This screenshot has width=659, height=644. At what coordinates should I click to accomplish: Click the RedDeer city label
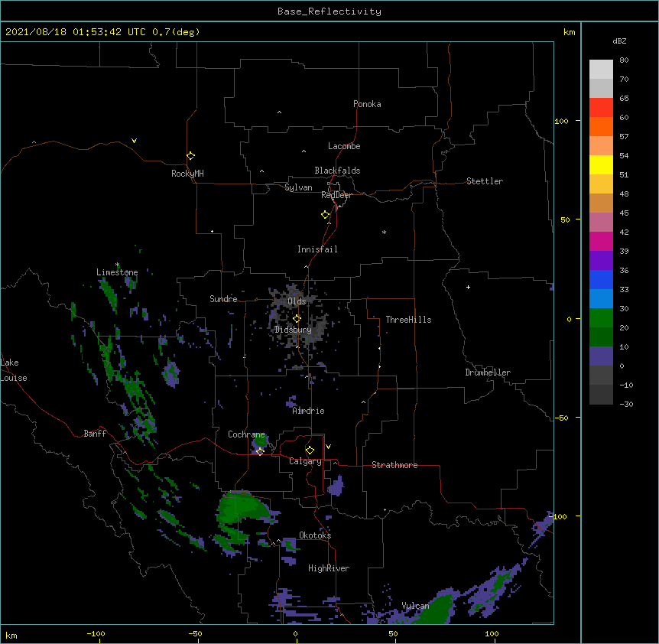(336, 195)
